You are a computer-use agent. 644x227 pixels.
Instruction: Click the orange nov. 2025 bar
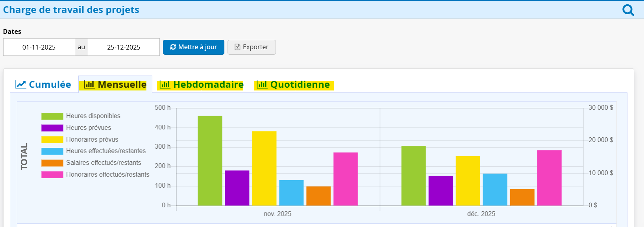coord(318,196)
